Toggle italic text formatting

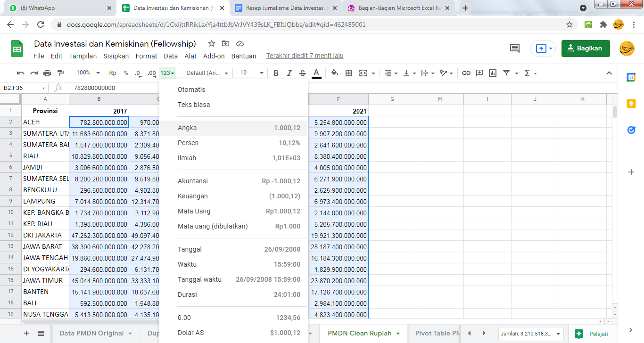click(x=289, y=73)
